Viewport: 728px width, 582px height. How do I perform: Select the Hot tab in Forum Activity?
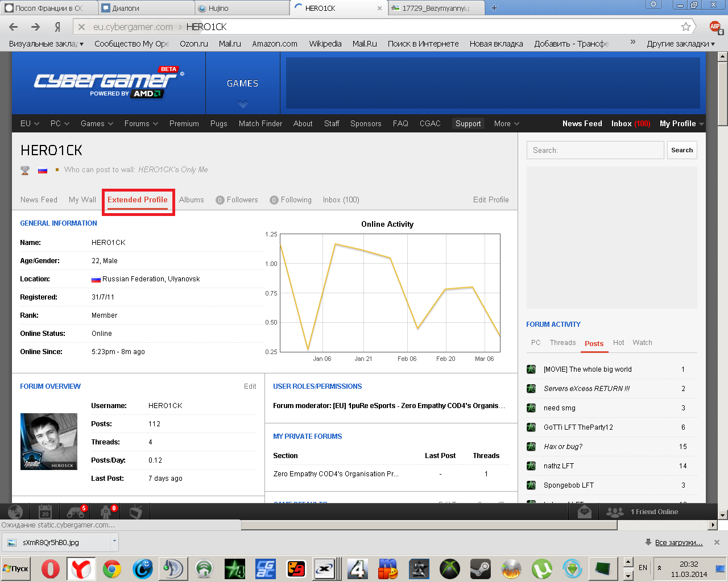pos(619,343)
